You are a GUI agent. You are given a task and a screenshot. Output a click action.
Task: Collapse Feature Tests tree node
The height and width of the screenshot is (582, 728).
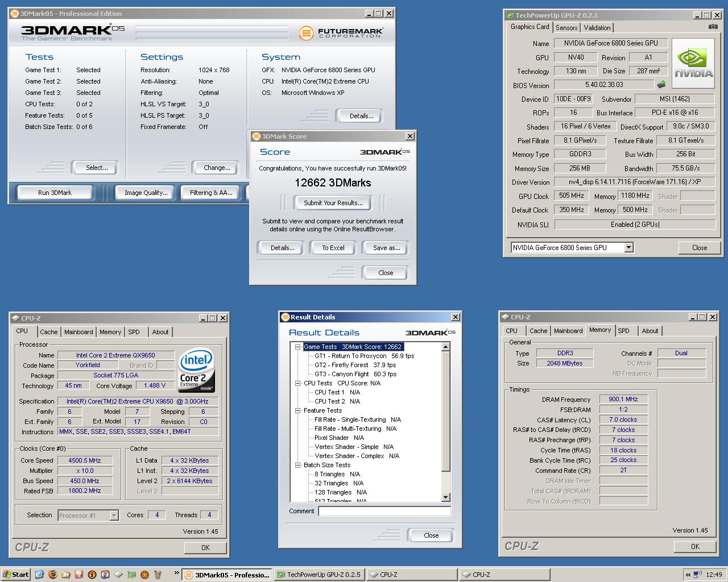[x=297, y=410]
